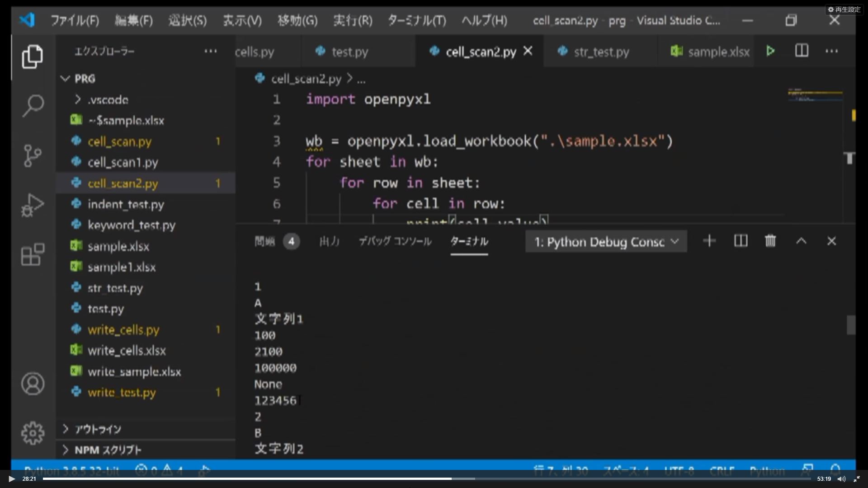Open the Manage gear icon
Screen dimensions: 868x488
pos(33,433)
